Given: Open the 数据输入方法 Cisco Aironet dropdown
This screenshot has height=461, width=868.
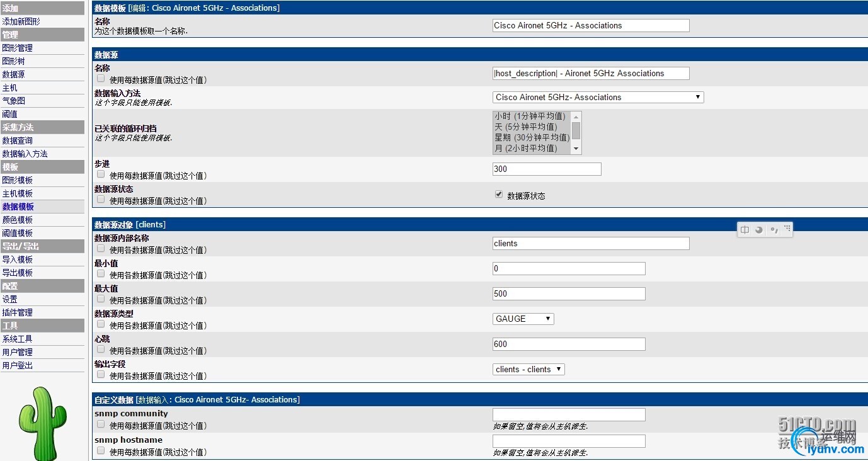Looking at the screenshot, I should pos(598,97).
